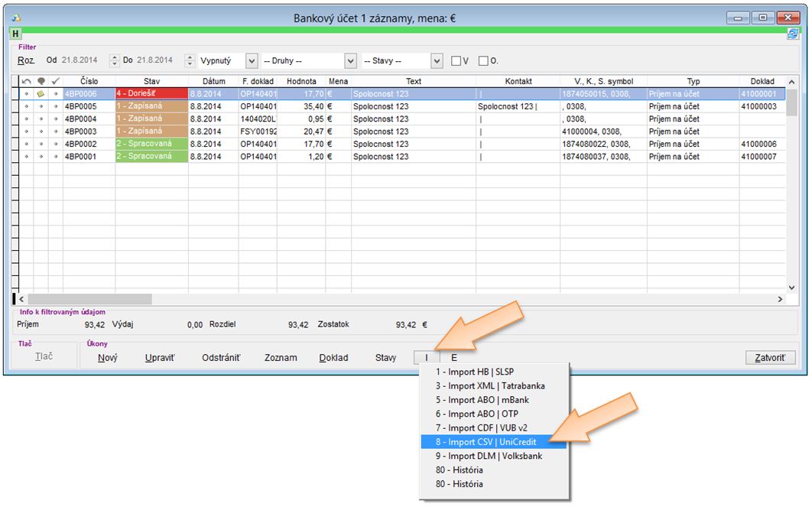Select the row numbered 4BP0005
812x507 pixels.
80,106
